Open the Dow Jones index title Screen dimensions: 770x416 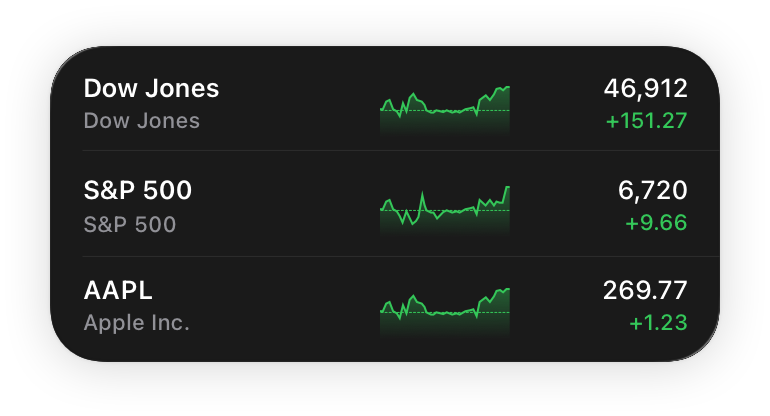click(151, 88)
